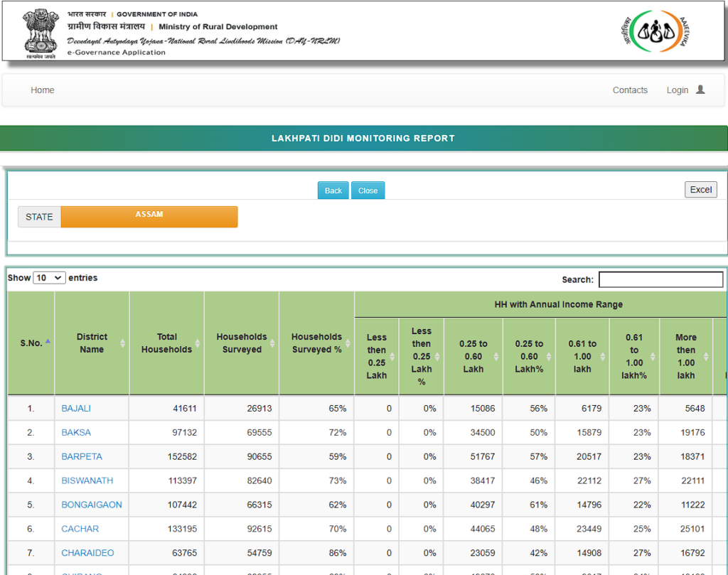
Task: Sort by 0.25 to 0.60 Lakh column
Action: click(496, 356)
